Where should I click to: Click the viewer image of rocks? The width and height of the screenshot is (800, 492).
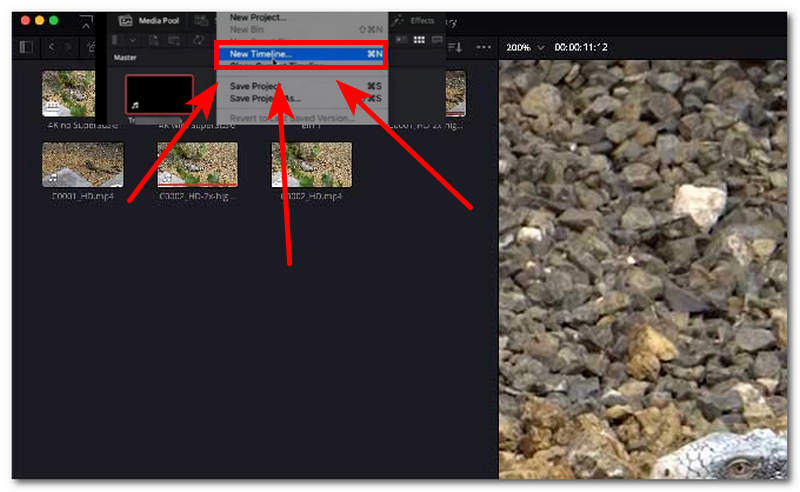(x=643, y=269)
